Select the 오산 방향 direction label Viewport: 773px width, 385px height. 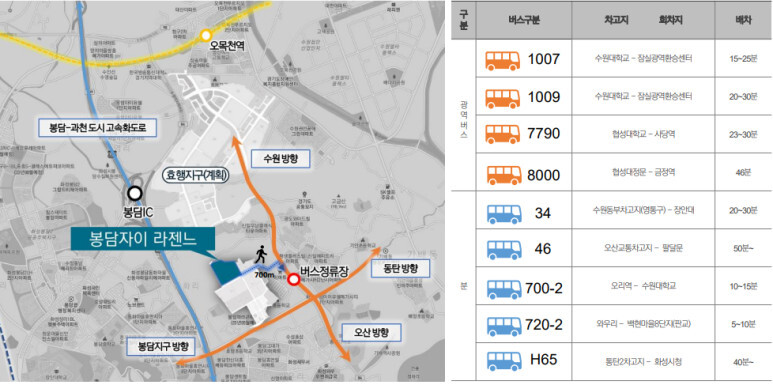tap(371, 333)
